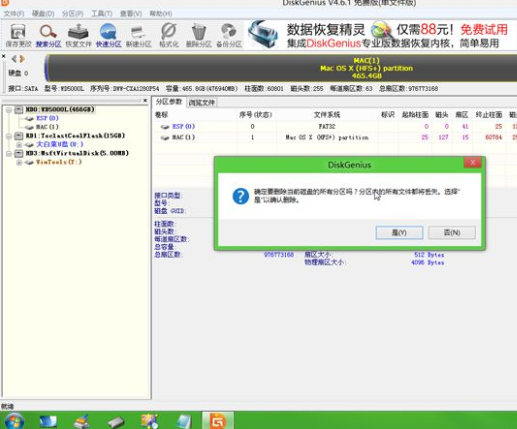Image resolution: width=517 pixels, height=429 pixels.
Task: Close the DiskGenius confirmation dialog
Action: tap(473, 163)
